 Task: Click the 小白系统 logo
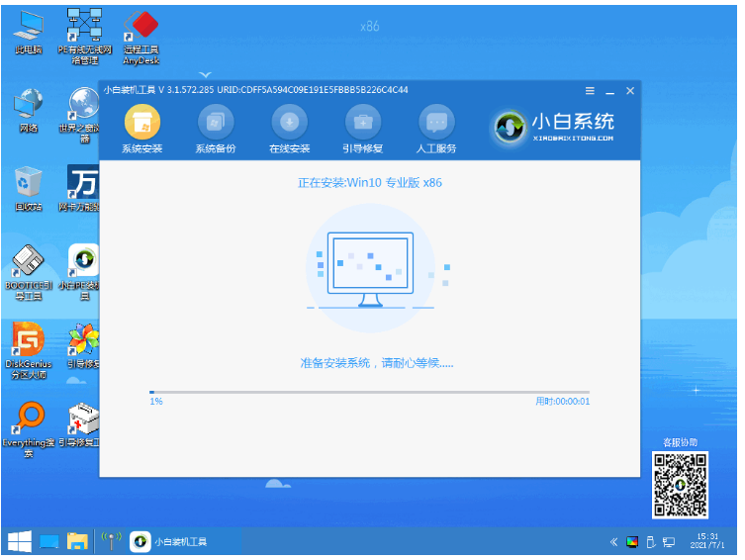(x=554, y=126)
